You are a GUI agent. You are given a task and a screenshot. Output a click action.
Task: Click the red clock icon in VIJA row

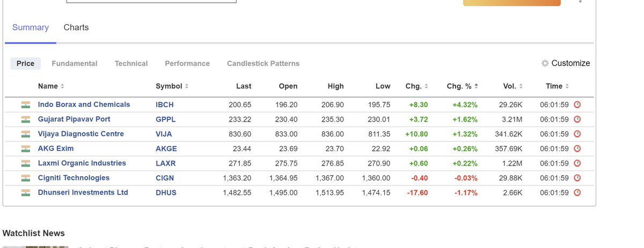(577, 134)
